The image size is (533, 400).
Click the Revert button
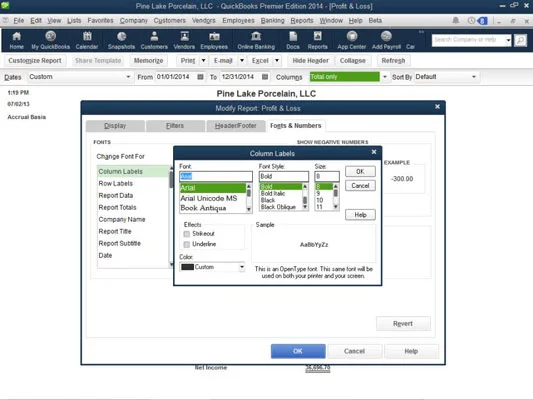403,324
